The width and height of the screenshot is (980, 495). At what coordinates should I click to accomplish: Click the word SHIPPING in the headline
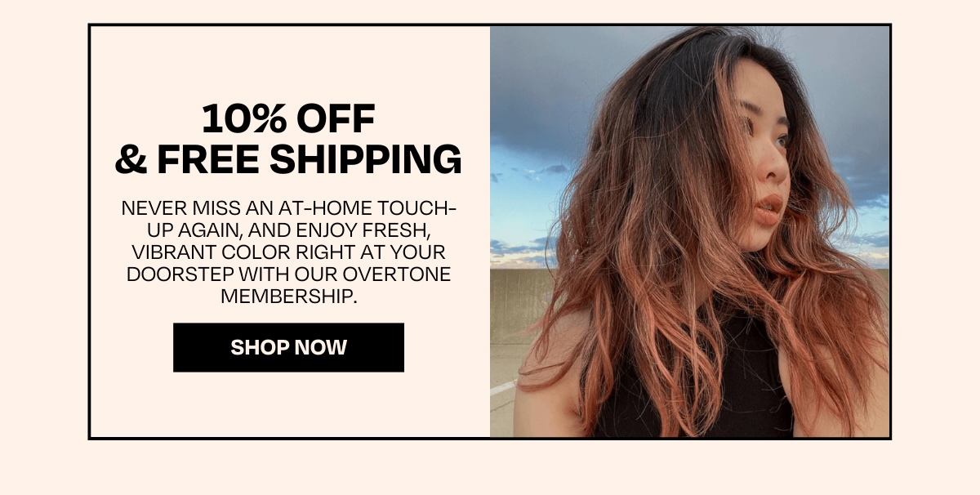click(366, 159)
